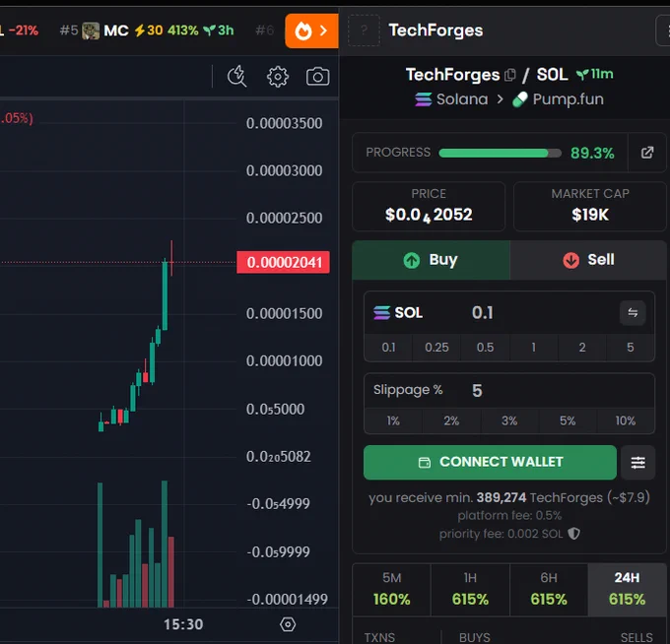
Task: Click the 15:30 time axis label
Action: tap(183, 624)
